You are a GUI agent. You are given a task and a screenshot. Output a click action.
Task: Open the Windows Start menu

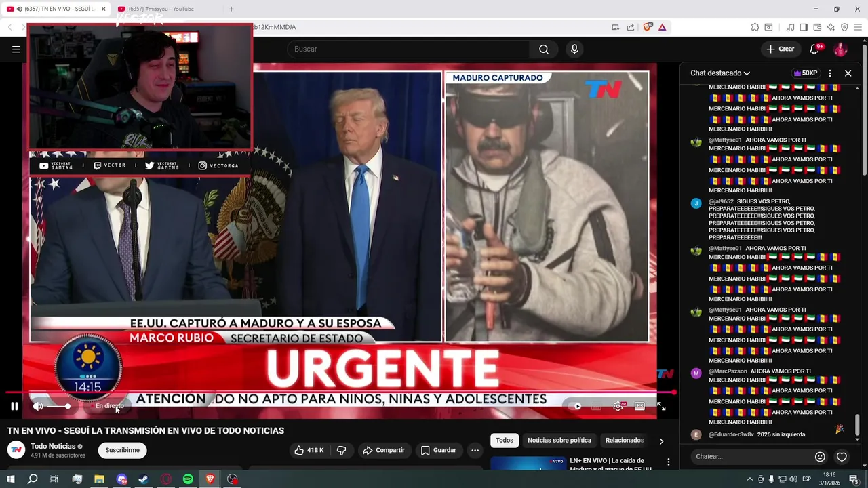click(x=11, y=479)
